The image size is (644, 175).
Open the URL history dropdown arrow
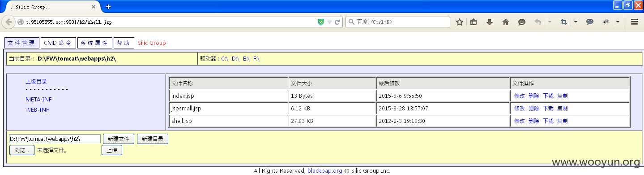[329, 22]
